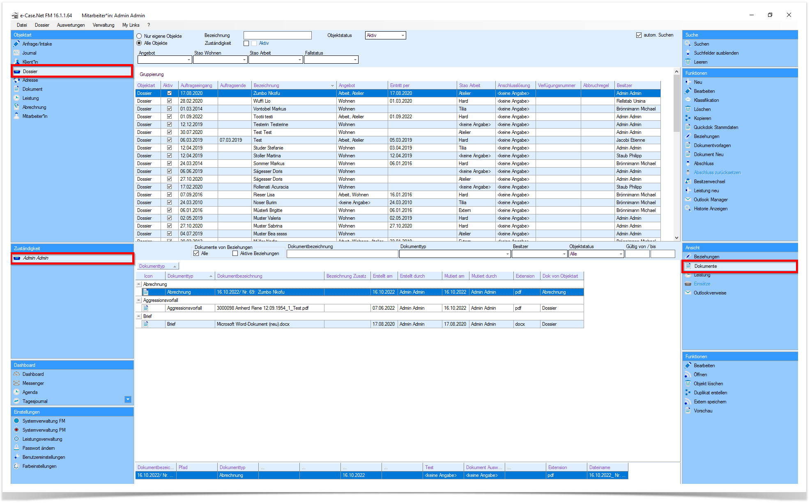Open Farbeinstellungen color settings

(39, 466)
